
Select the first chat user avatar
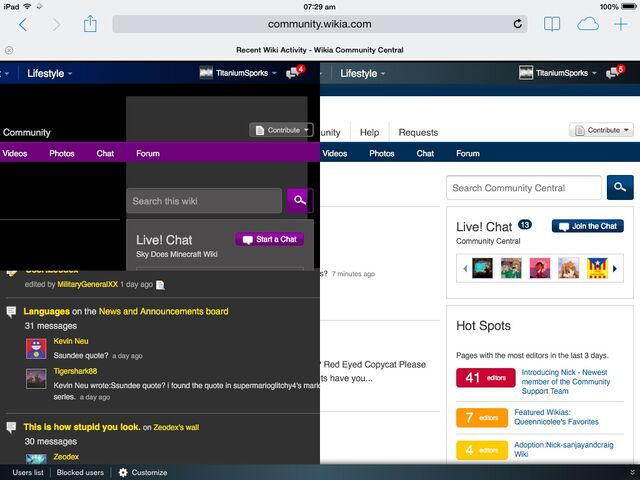click(482, 268)
